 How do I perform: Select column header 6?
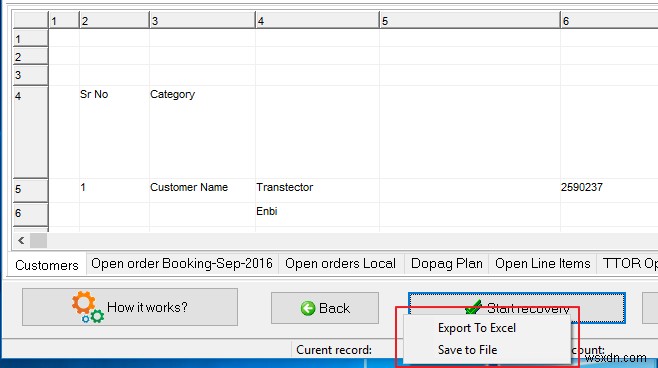point(609,21)
